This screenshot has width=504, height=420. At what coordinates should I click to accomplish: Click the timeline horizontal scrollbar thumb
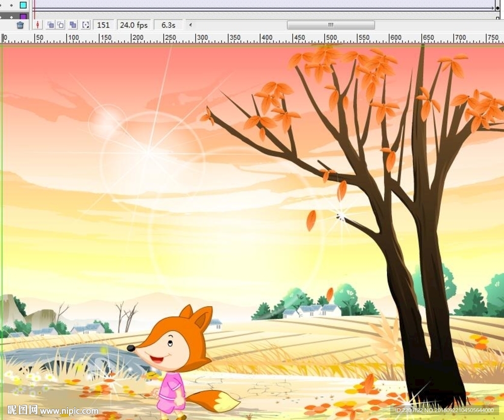pyautogui.click(x=331, y=25)
